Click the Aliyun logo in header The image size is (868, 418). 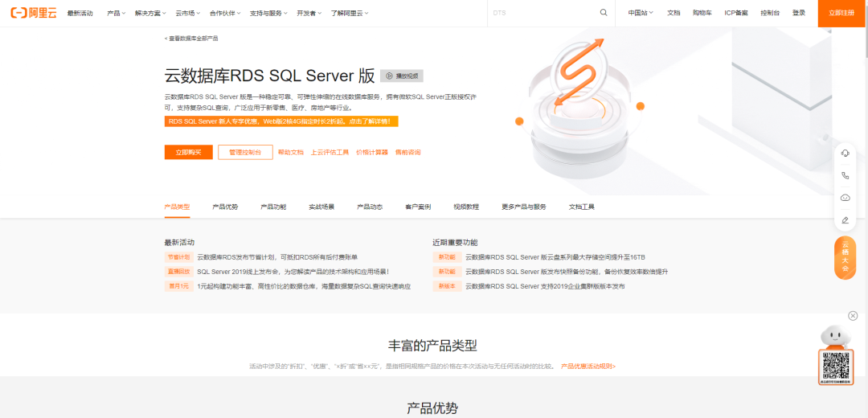34,13
